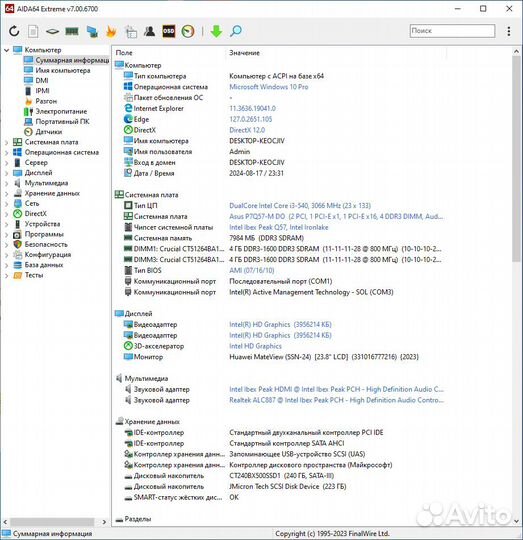Open the memory benchmark RAM icon
523x540 pixels.
(x=72, y=31)
